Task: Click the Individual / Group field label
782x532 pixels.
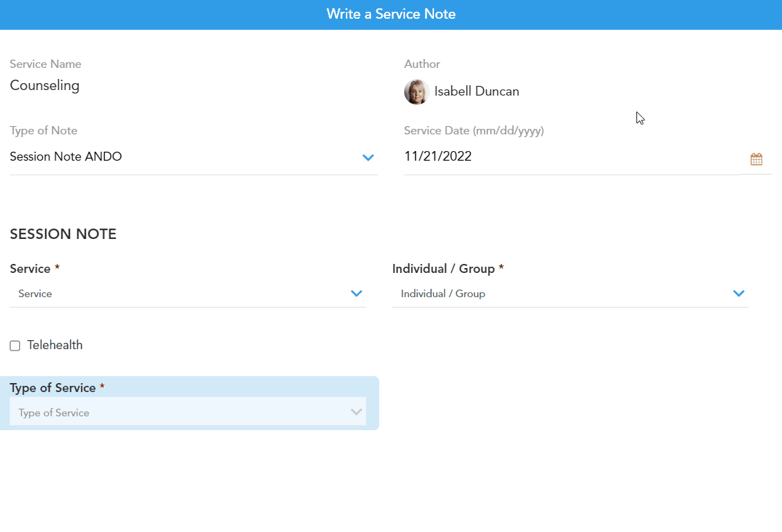Action: (x=443, y=269)
